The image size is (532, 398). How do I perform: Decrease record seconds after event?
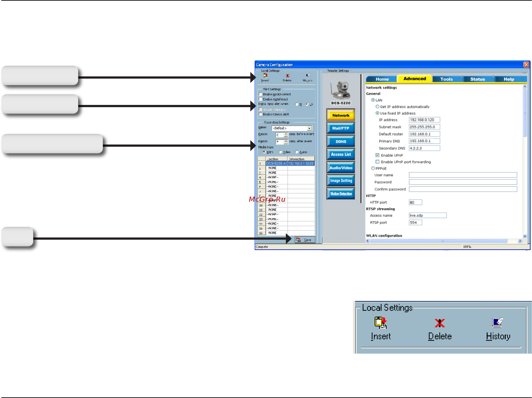click(x=286, y=143)
